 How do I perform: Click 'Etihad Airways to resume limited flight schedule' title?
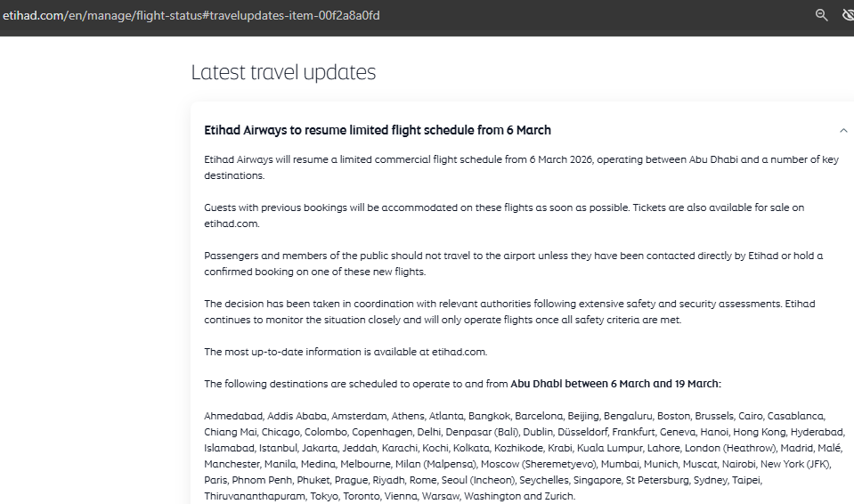(x=378, y=130)
